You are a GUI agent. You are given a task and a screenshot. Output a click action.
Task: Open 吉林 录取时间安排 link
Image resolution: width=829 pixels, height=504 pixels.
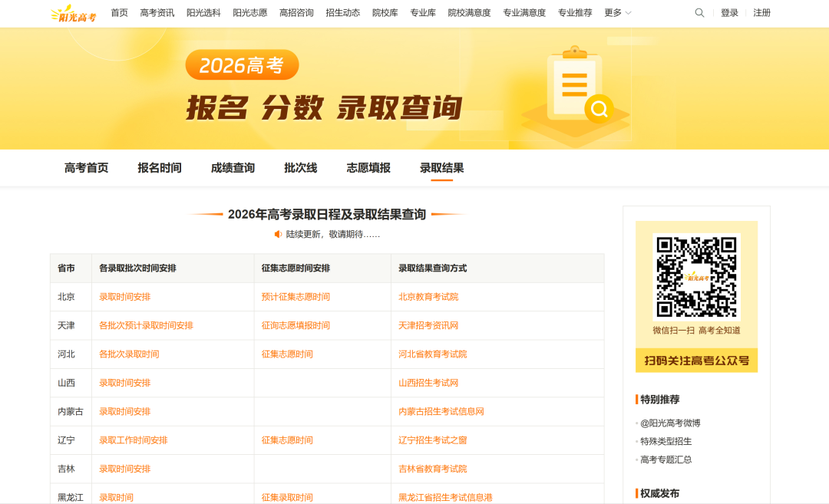(125, 469)
